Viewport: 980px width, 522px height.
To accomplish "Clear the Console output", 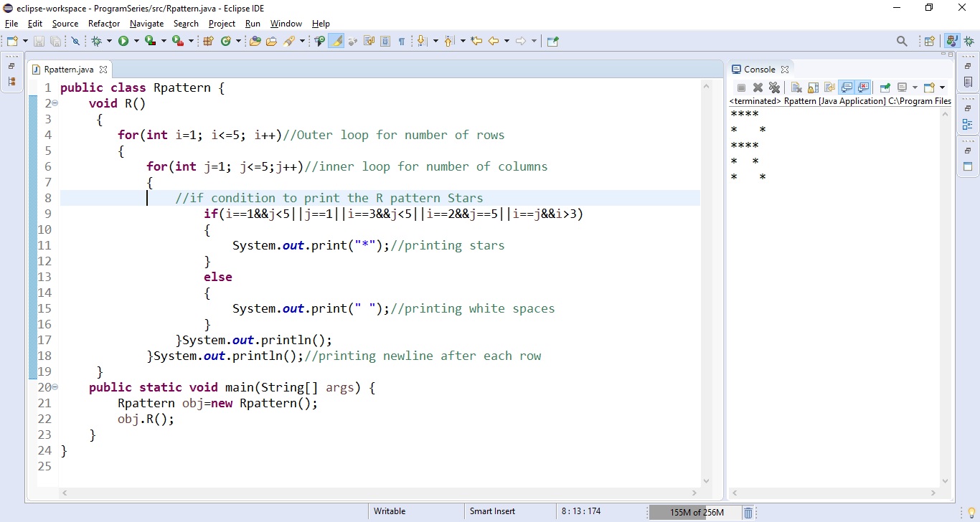I will pyautogui.click(x=796, y=87).
